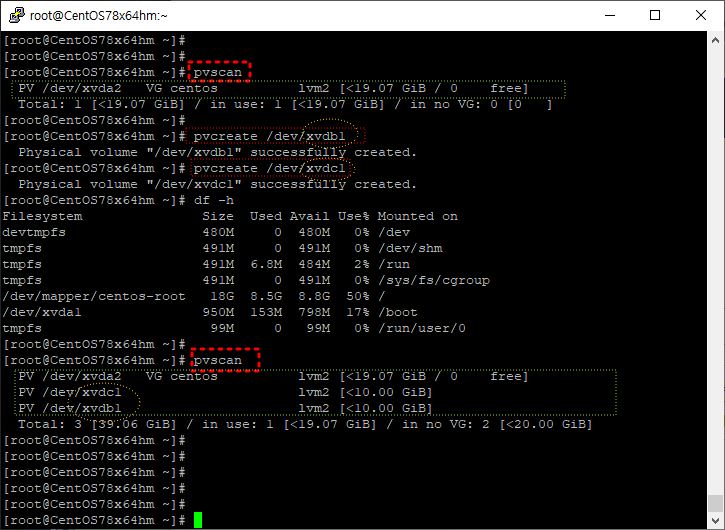The width and height of the screenshot is (725, 530).
Task: Click the '/boot' mount point text
Action: coord(398,313)
